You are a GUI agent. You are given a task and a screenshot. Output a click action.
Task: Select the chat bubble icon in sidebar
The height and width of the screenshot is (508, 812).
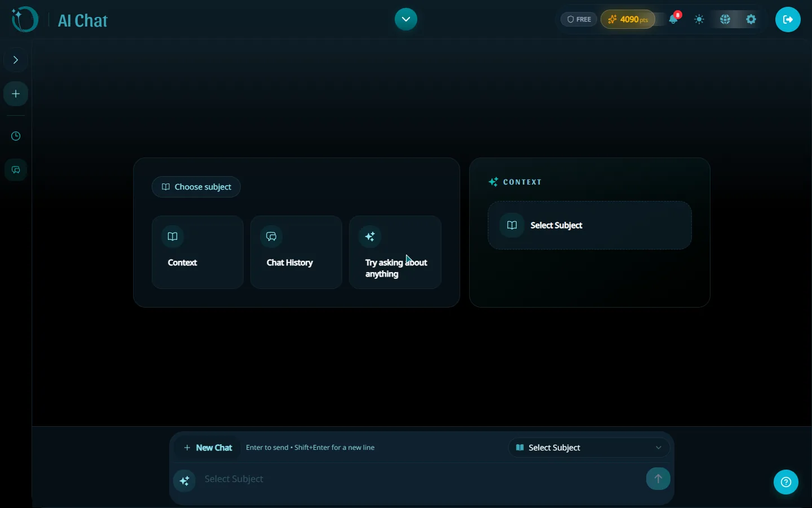point(16,170)
